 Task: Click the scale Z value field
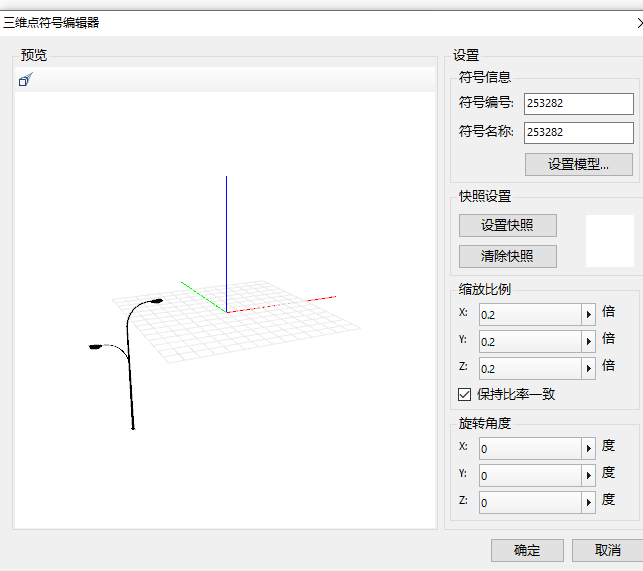(x=530, y=368)
